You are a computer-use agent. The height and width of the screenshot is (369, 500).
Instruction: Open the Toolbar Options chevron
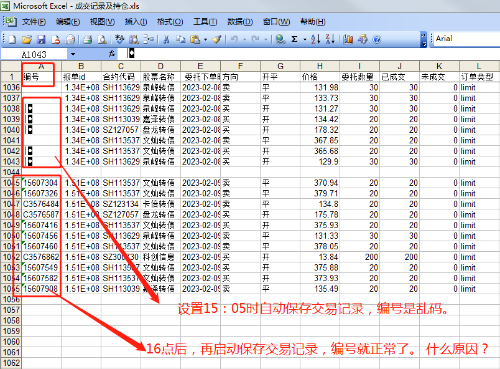[424, 39]
